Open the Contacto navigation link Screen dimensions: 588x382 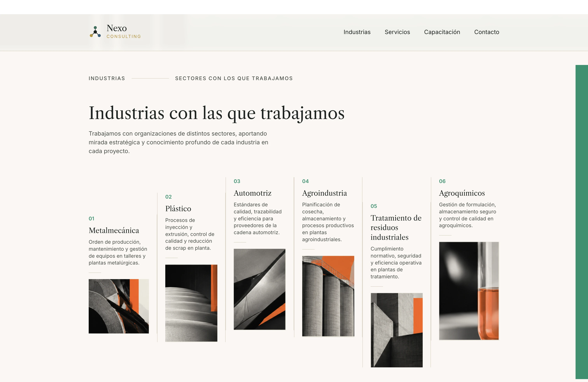(487, 32)
